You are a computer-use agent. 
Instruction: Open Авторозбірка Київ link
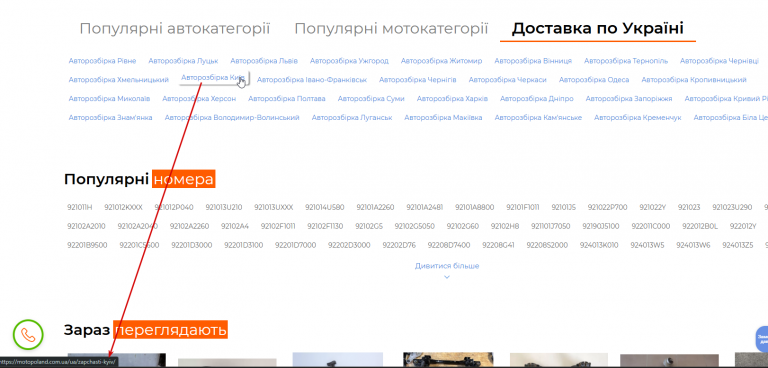click(x=213, y=77)
